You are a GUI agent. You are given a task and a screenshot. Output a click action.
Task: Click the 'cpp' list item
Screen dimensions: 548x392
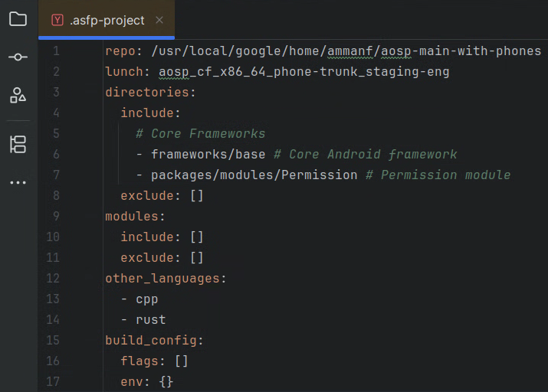tap(146, 299)
